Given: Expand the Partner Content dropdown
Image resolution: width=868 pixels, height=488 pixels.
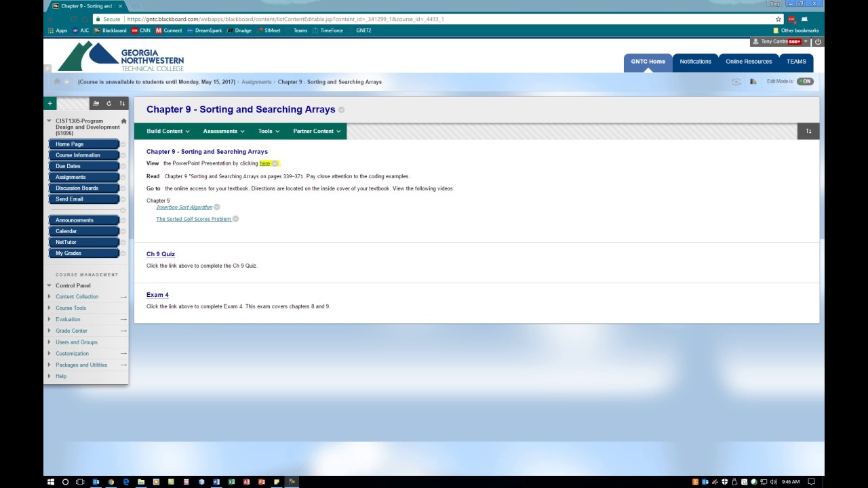Looking at the screenshot, I should (317, 131).
